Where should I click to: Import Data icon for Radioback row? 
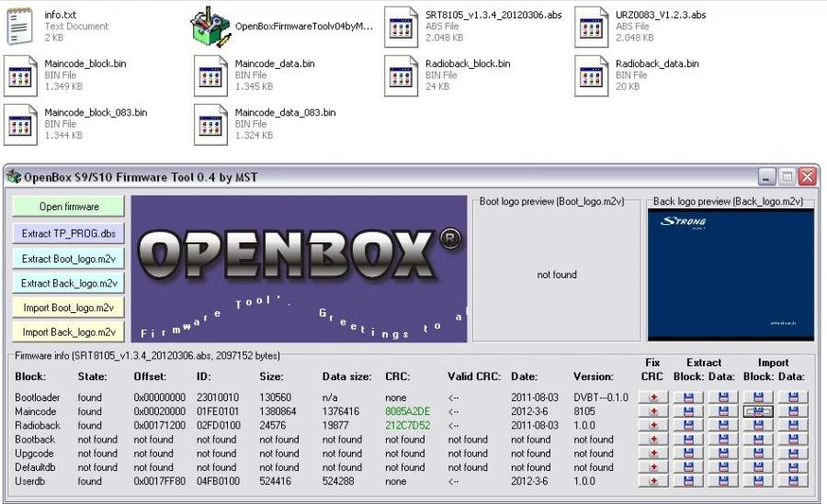click(x=793, y=425)
